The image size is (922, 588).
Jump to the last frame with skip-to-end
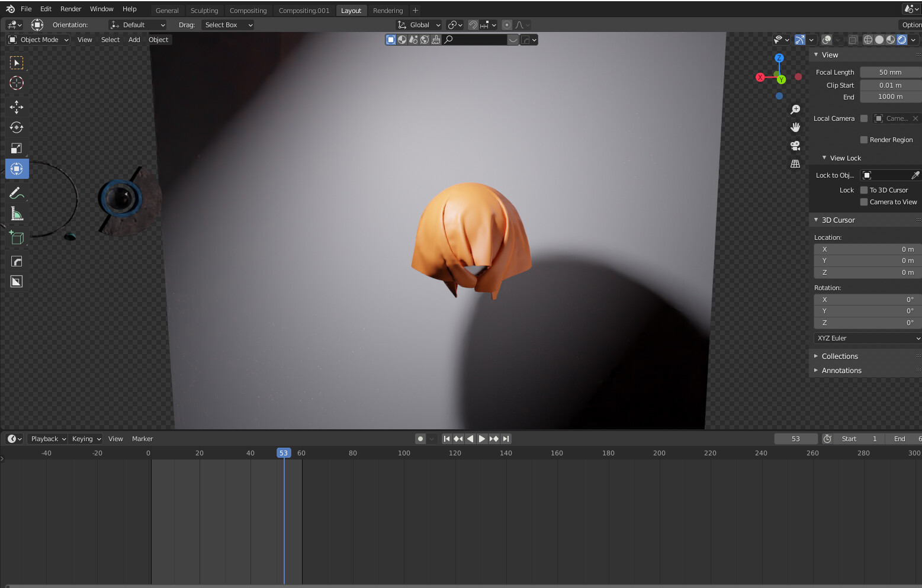(506, 439)
